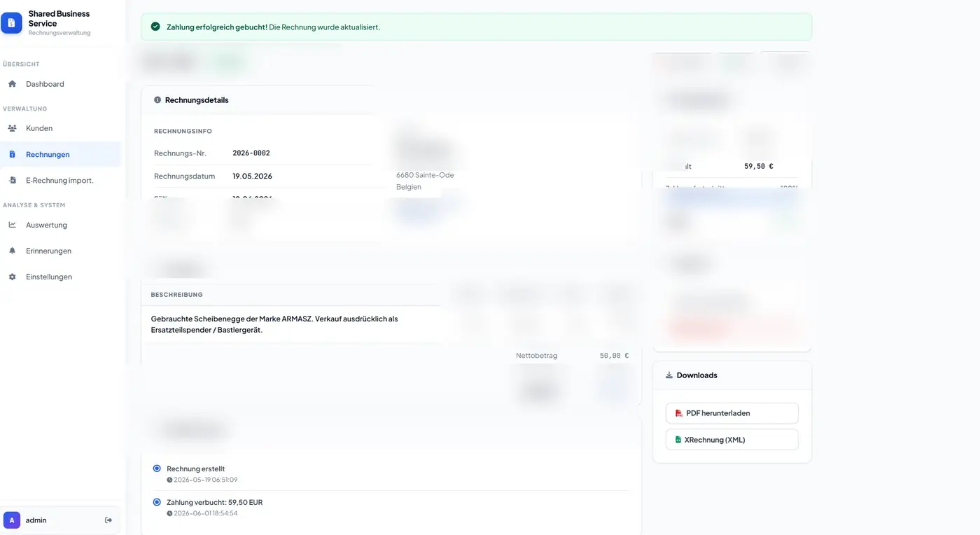
Task: Click the timestamp 2026-06-01 18:54:54
Action: click(206, 513)
